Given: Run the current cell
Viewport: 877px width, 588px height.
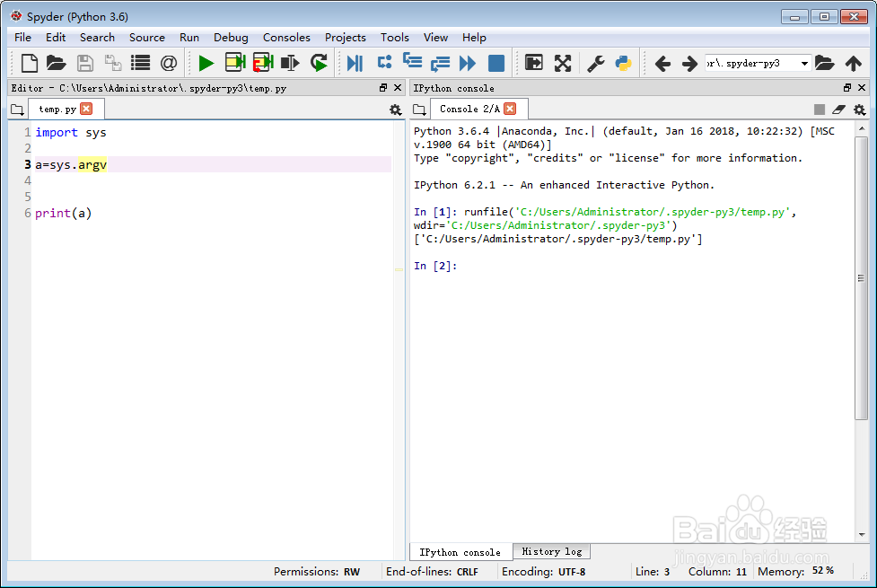Looking at the screenshot, I should (235, 63).
